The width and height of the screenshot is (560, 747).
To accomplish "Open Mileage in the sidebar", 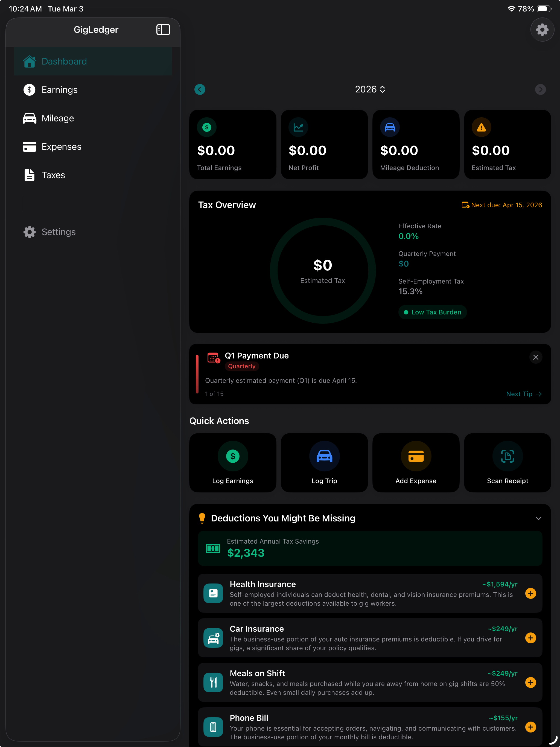I will tap(93, 118).
